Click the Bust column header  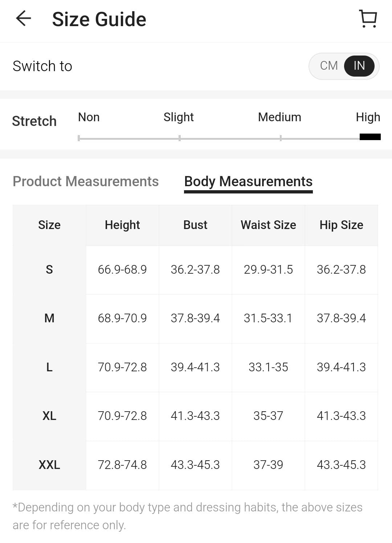tap(195, 225)
